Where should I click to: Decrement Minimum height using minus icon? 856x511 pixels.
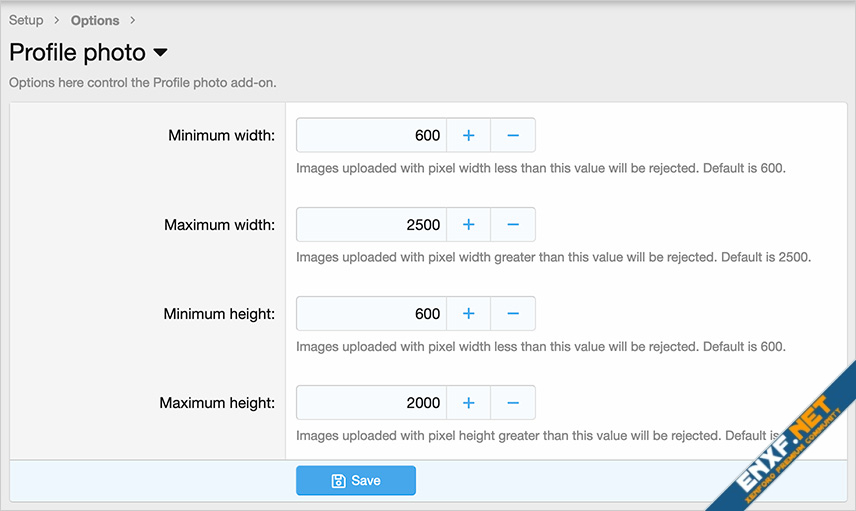pyautogui.click(x=513, y=314)
